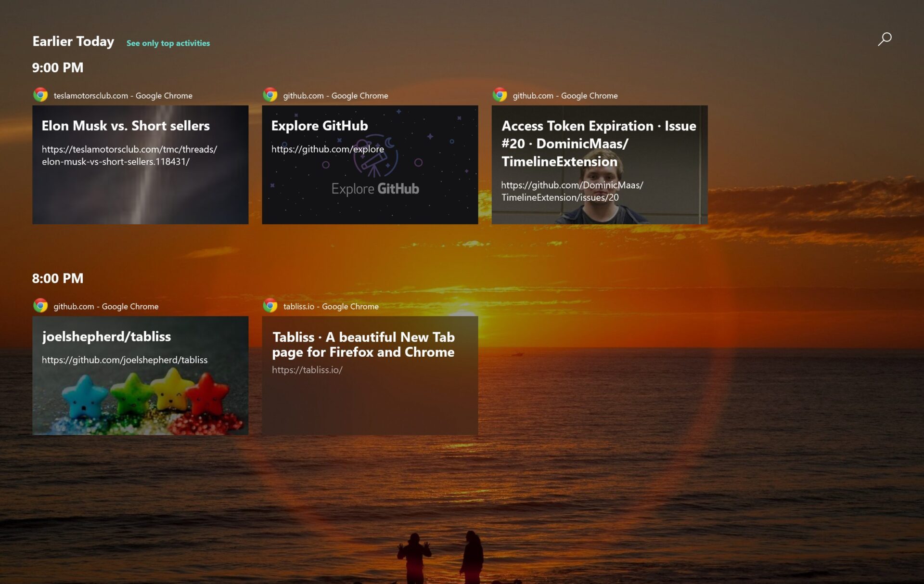Click Chrome icon above joelshepherd/tabliss card
The image size is (924, 584).
coord(40,306)
